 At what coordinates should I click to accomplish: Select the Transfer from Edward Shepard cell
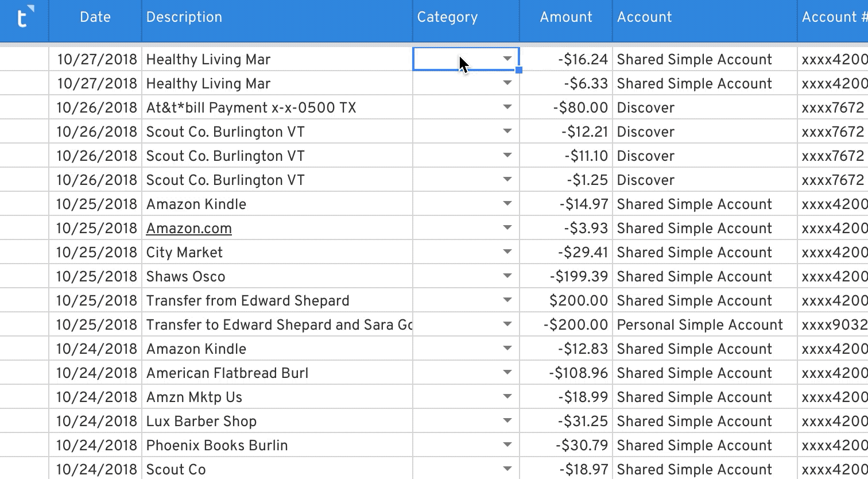[277, 300]
